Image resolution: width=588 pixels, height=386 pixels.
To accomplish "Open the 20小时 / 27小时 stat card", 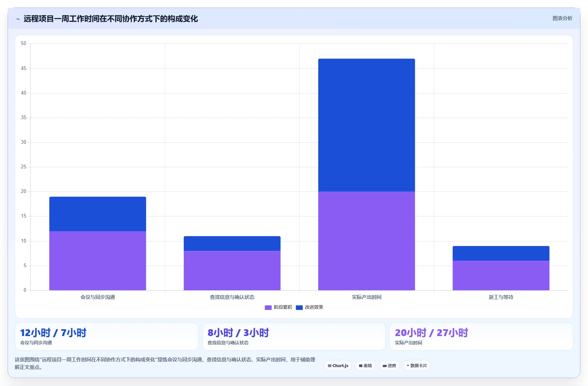I will [481, 336].
